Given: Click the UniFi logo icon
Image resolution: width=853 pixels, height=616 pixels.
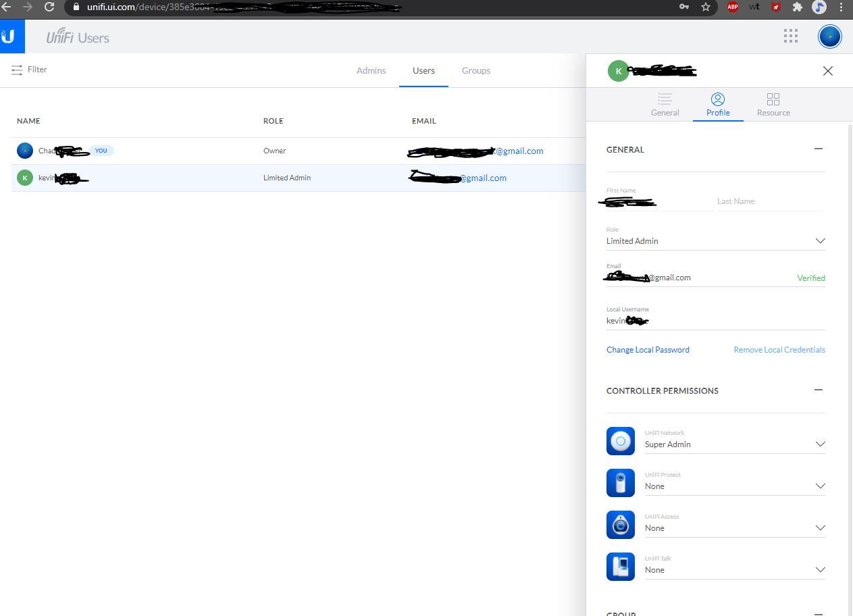Looking at the screenshot, I should pos(11,36).
